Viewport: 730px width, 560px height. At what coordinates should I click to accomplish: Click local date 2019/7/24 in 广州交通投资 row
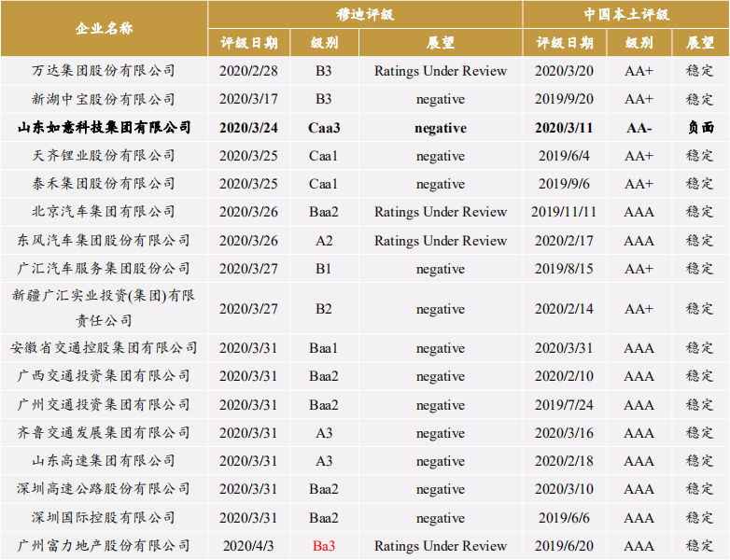pos(564,404)
